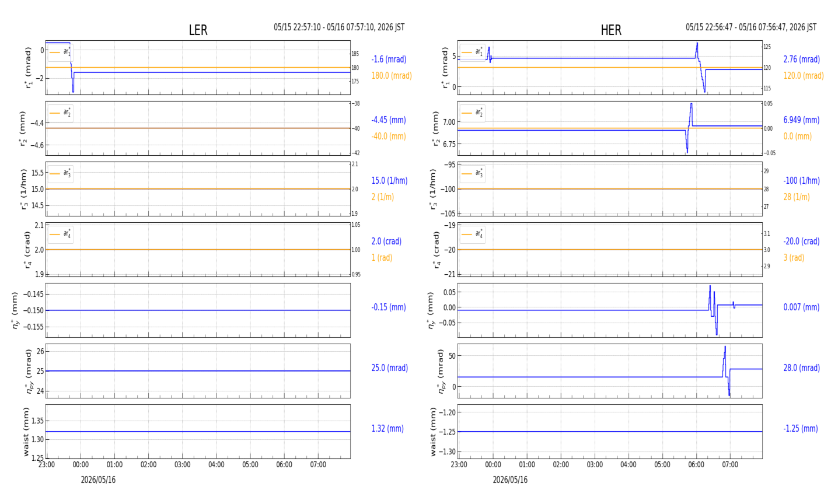Click the ∂r1* legend in LER top plot
The image size is (824, 504).
click(x=60, y=52)
